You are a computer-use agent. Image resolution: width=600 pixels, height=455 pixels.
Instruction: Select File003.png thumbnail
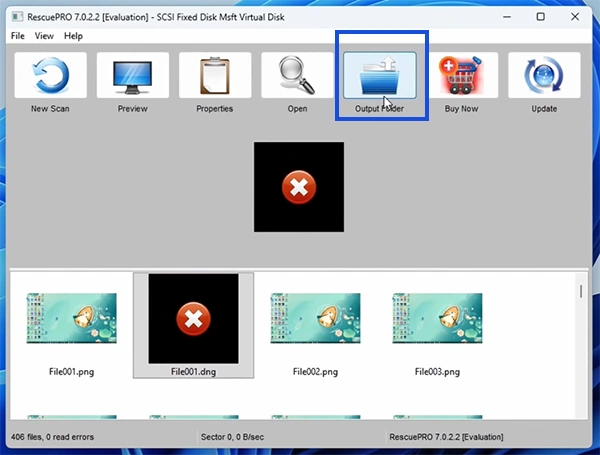tap(437, 318)
